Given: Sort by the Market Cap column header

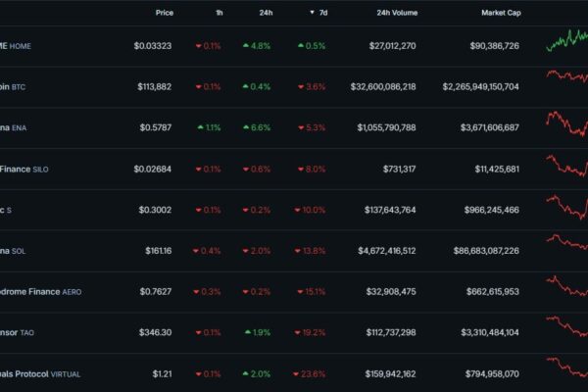Looking at the screenshot, I should point(501,13).
